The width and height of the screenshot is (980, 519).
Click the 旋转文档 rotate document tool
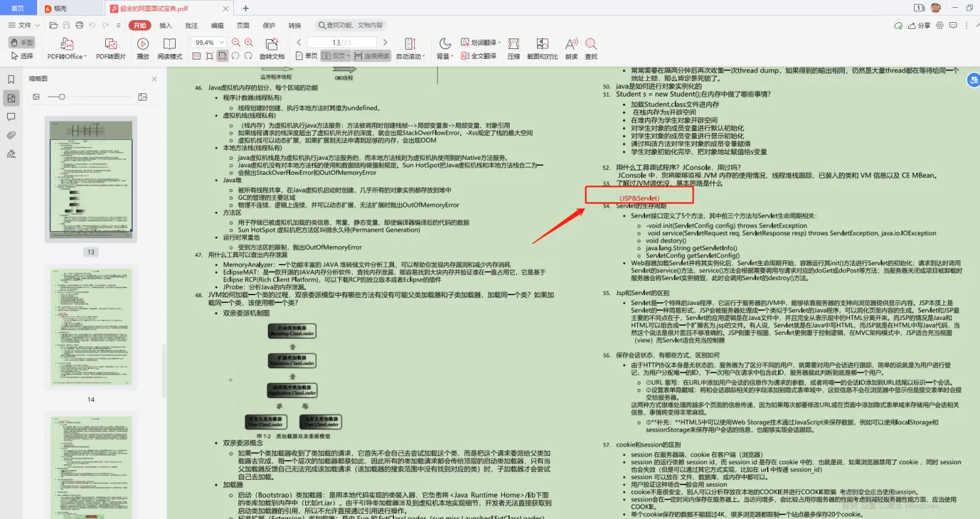tap(272, 49)
